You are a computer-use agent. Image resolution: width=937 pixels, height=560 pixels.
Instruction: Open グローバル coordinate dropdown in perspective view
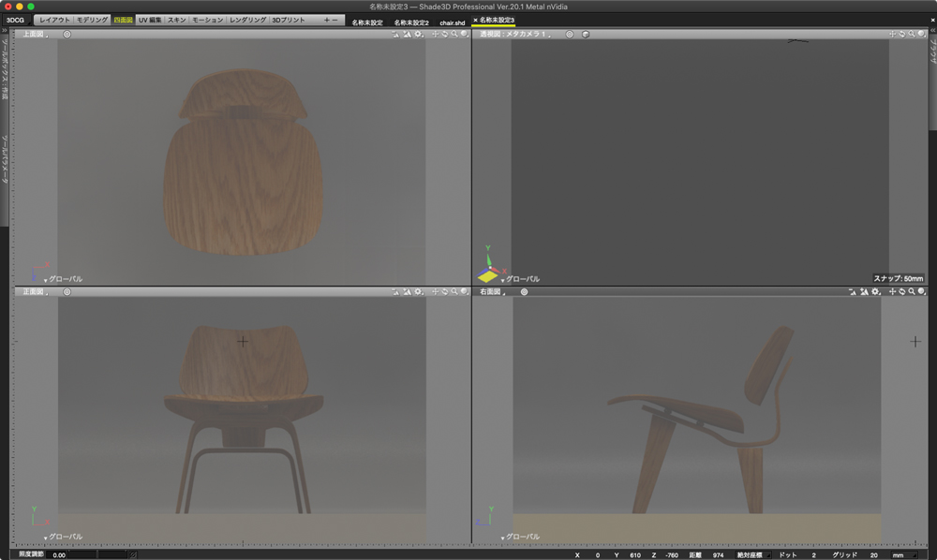[x=520, y=279]
